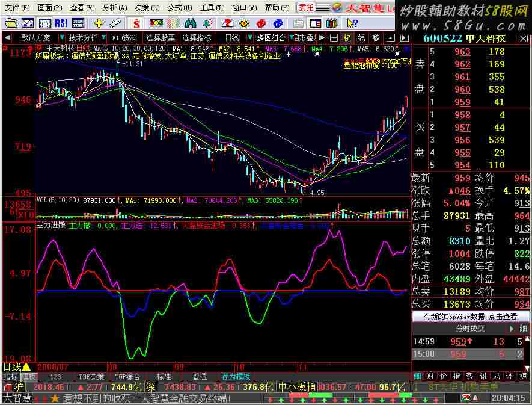532x405 pixels.
Task: Click the grid crosshair icon in chart bar
Action: (x=334, y=38)
